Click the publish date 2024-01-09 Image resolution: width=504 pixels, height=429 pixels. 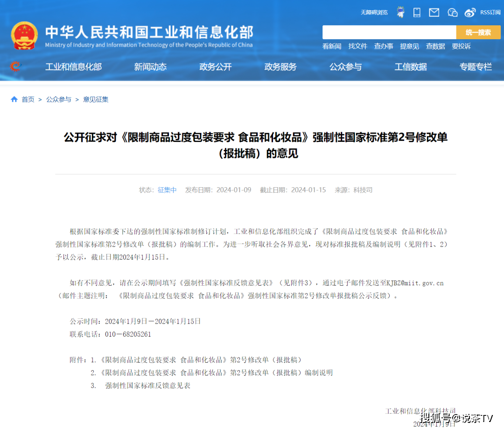[234, 190]
